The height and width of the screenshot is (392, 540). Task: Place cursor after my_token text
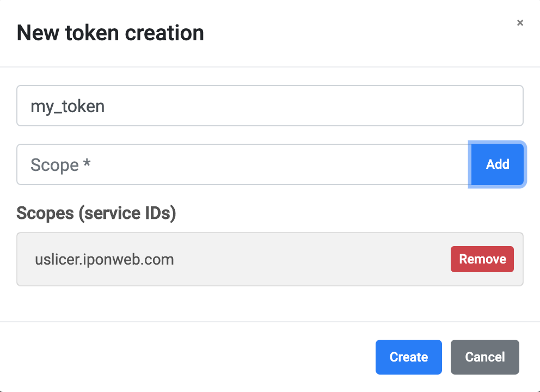[106, 106]
